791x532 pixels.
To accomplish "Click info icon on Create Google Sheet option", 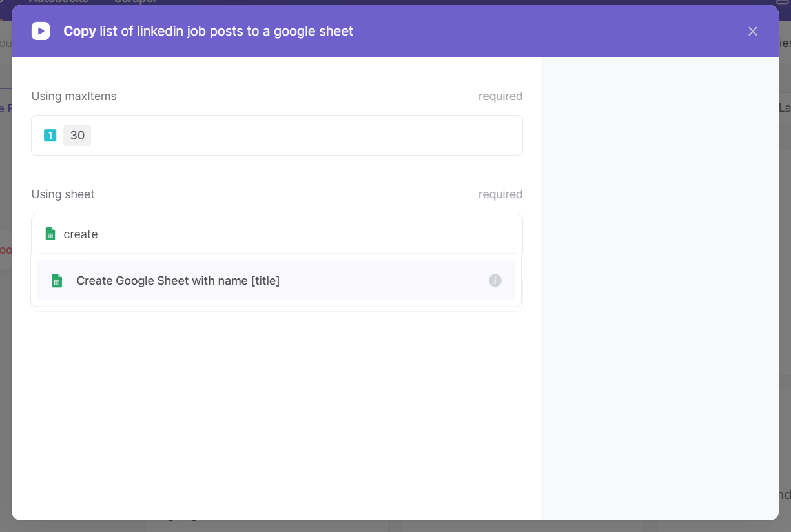I will coord(495,281).
